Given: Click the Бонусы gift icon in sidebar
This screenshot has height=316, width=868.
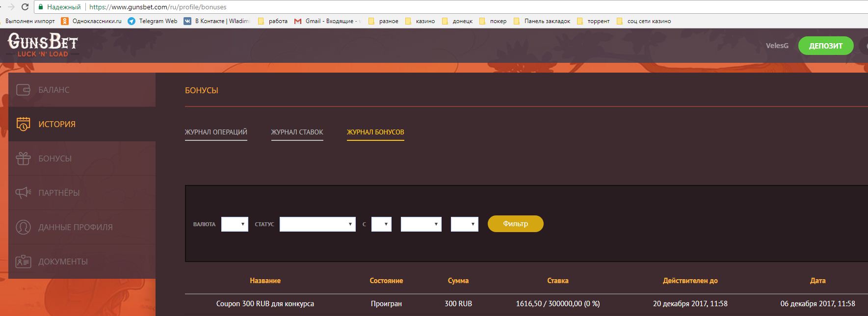Looking at the screenshot, I should point(23,158).
